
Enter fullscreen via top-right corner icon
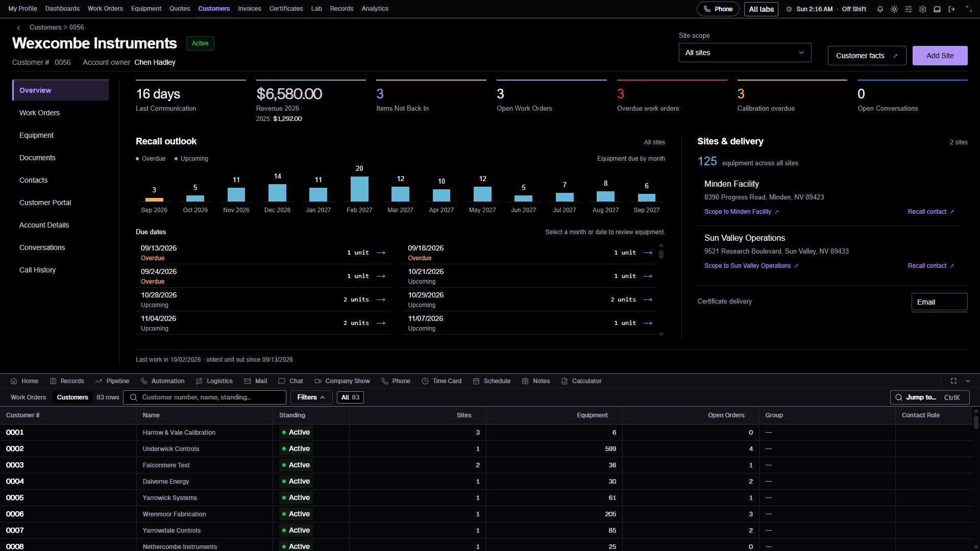[x=969, y=9]
